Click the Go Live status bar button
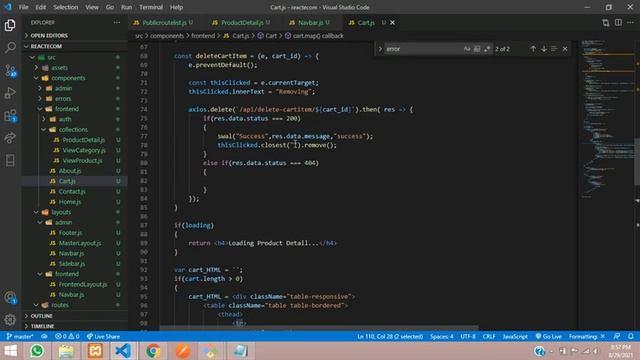Viewport: 640px width, 360px height. pyautogui.click(x=549, y=337)
